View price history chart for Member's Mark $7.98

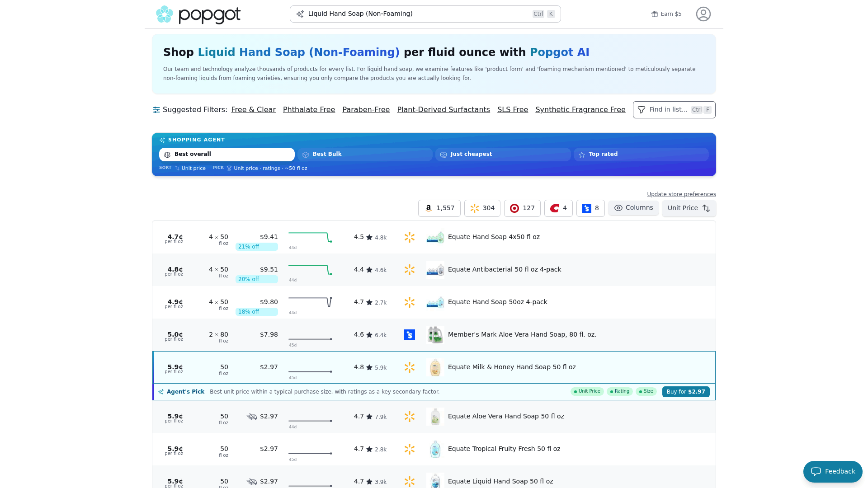310,338
